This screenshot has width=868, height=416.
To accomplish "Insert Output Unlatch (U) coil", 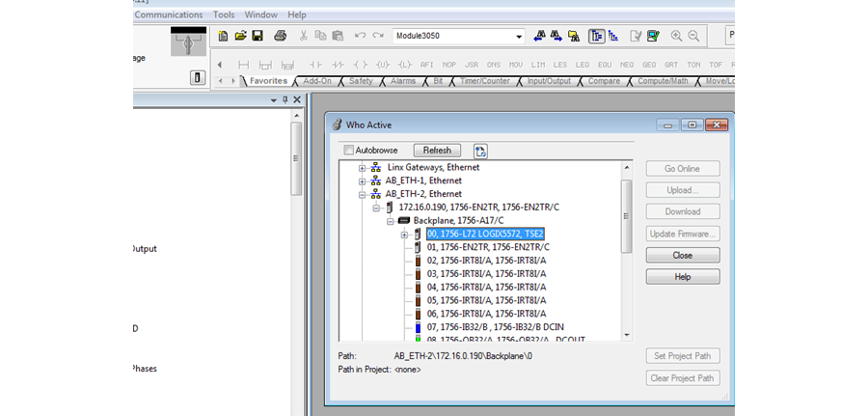I will pos(383,65).
